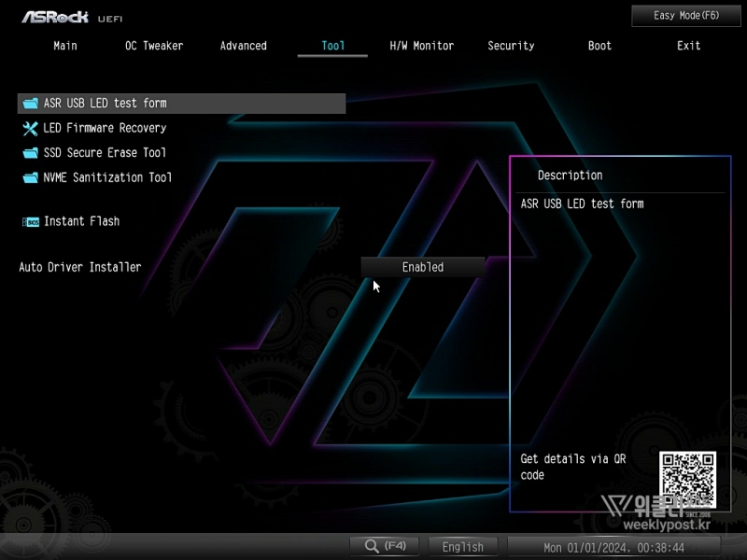The height and width of the screenshot is (560, 747).
Task: Switch to Easy Mode (F6)
Action: tap(686, 16)
